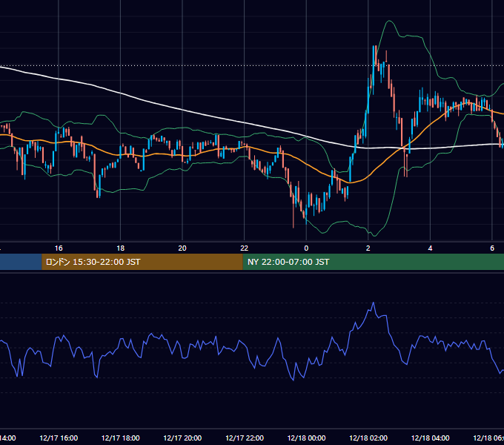Click the 12/18 04:00 date label
504x445 pixels.
tap(431, 438)
